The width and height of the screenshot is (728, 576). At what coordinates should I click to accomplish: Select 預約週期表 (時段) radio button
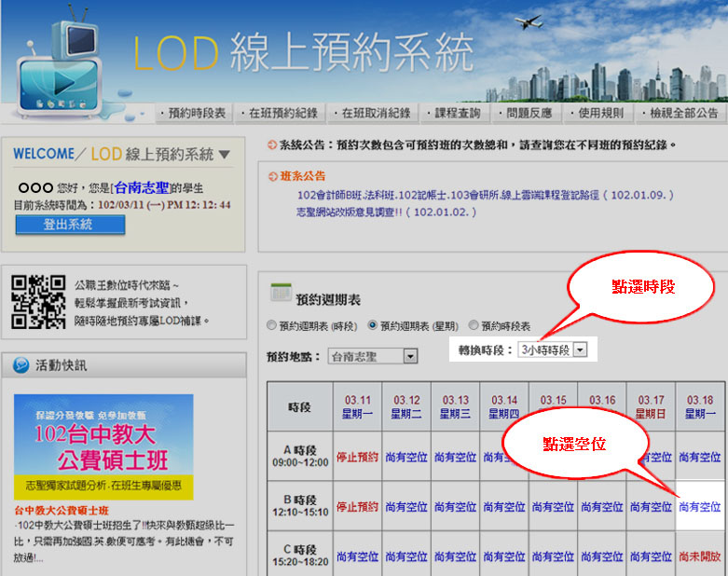point(271,325)
